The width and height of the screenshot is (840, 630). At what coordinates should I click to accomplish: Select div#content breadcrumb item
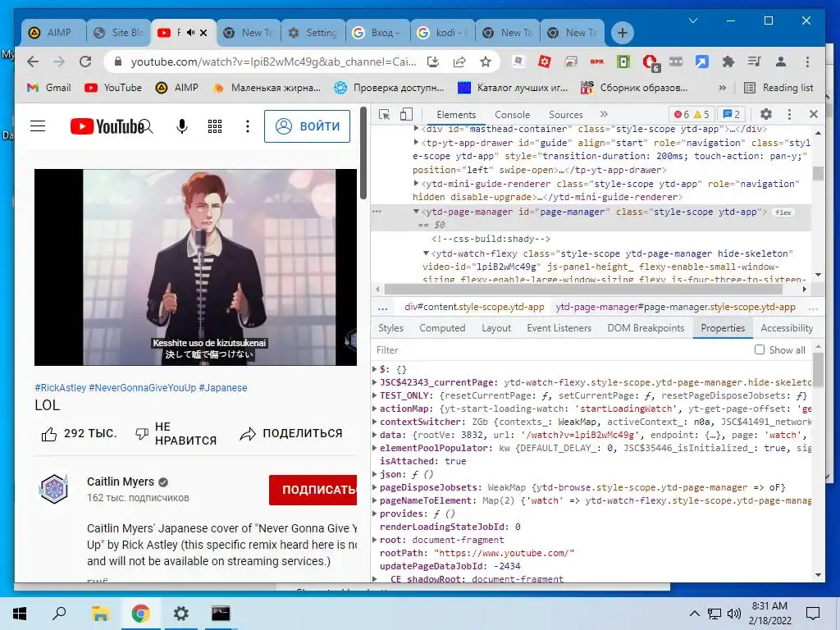coord(474,307)
